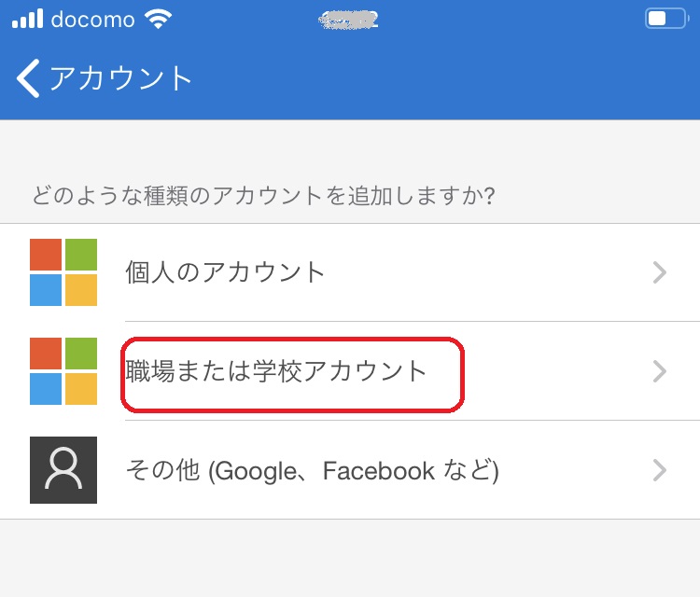Select the 個人のアカウント text label
The image size is (700, 597).
[x=225, y=272]
